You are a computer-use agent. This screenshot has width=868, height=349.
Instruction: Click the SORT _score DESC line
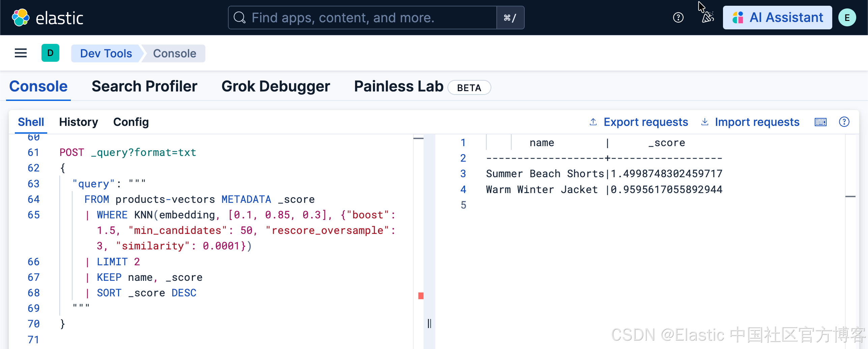141,293
